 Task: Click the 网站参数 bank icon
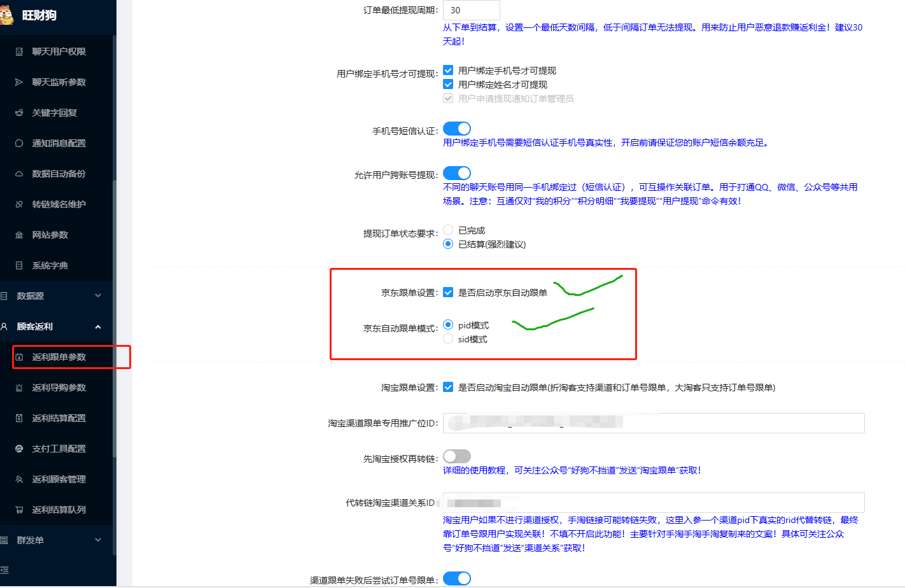point(19,235)
